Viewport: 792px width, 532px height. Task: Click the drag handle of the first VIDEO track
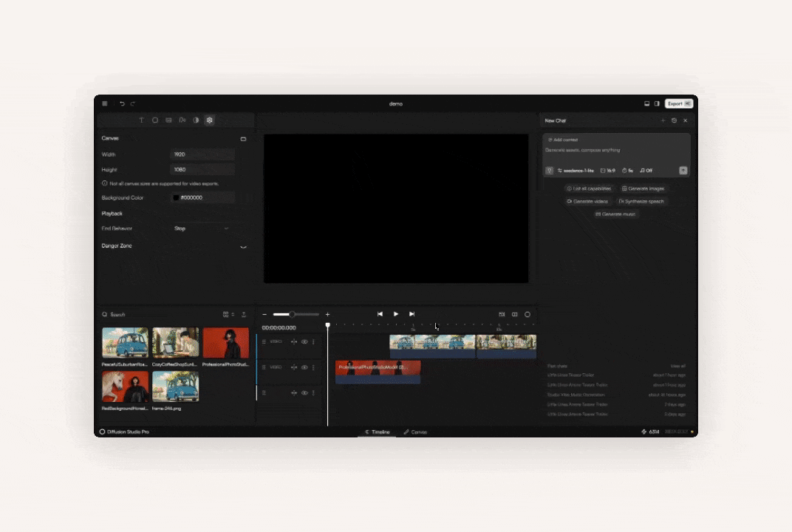pos(264,342)
